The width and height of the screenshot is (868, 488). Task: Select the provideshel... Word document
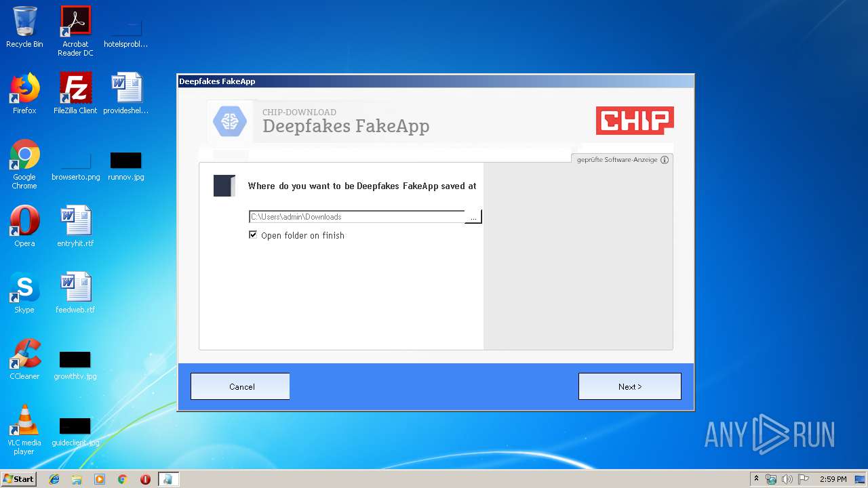126,94
